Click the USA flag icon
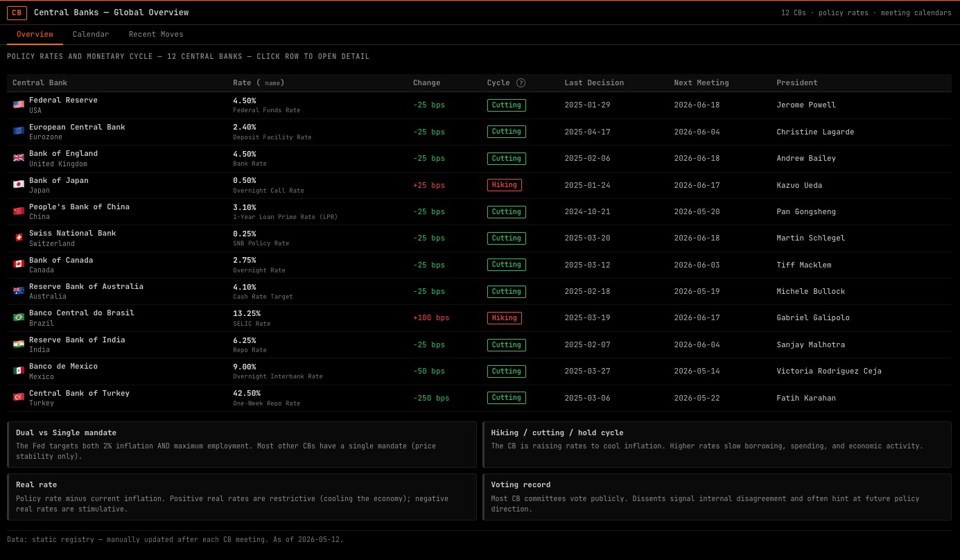 [19, 105]
